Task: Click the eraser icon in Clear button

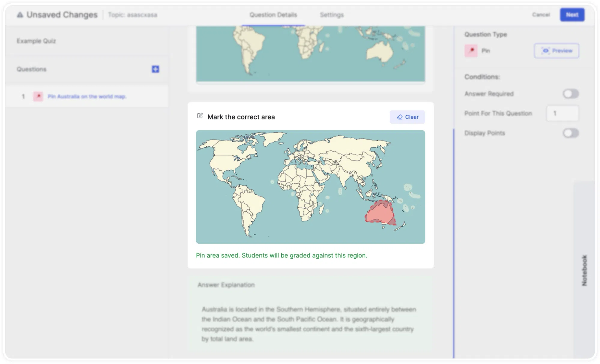Action: pyautogui.click(x=400, y=117)
